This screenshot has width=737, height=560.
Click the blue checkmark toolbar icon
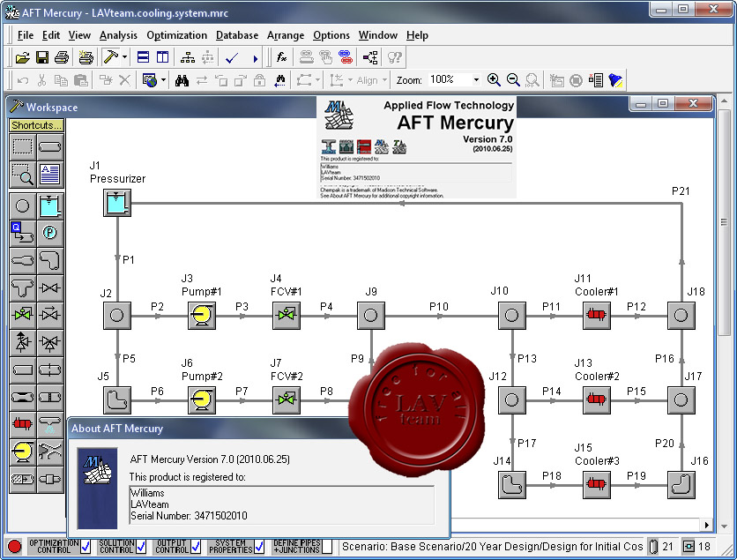232,58
